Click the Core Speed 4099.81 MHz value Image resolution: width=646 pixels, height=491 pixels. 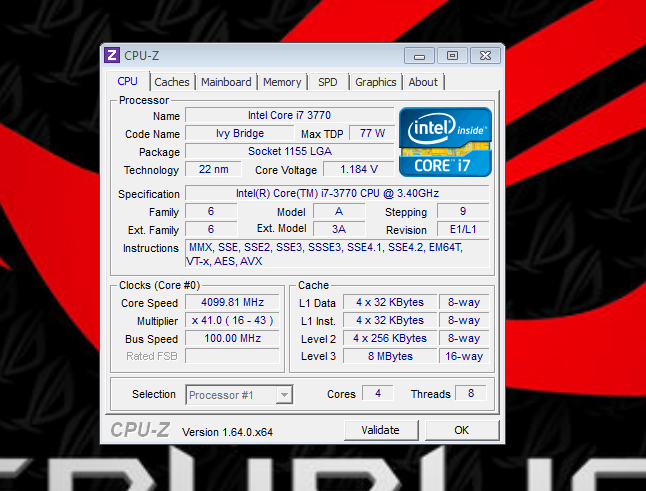click(232, 302)
